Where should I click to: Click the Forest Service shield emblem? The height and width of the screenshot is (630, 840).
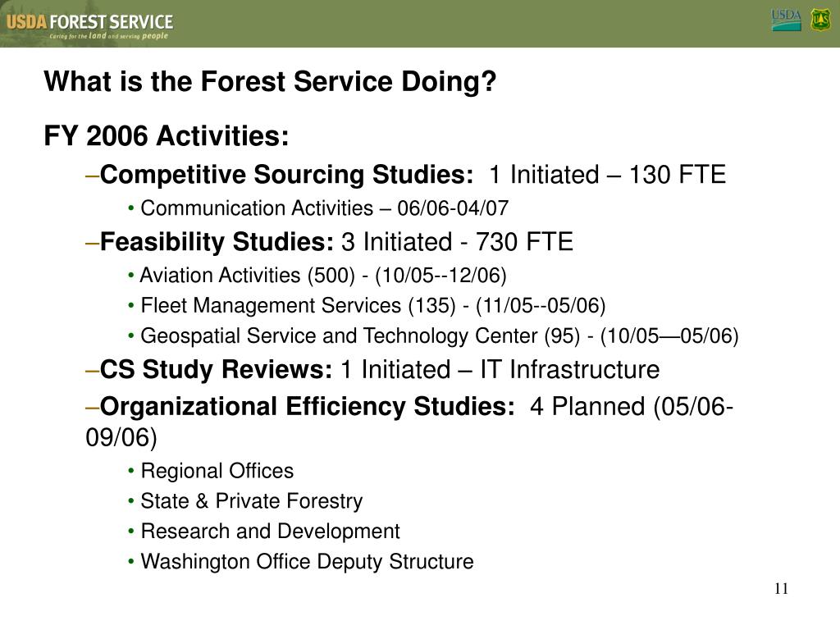click(820, 20)
